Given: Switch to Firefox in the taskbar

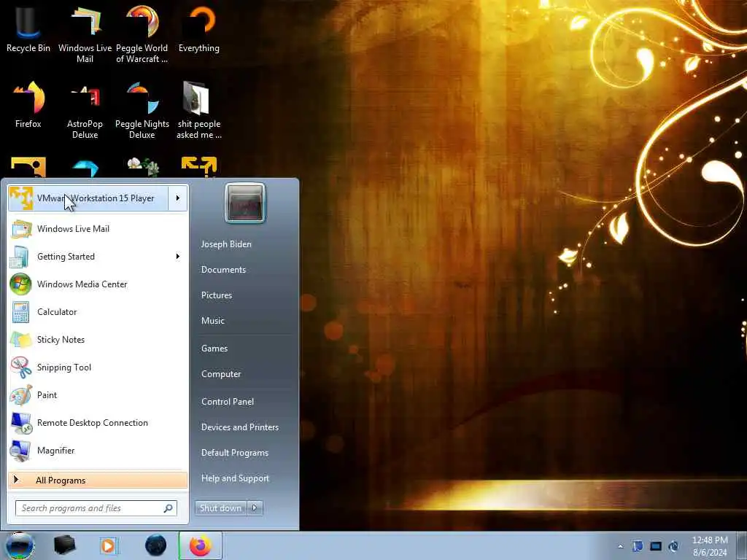Looking at the screenshot, I should tap(201, 545).
